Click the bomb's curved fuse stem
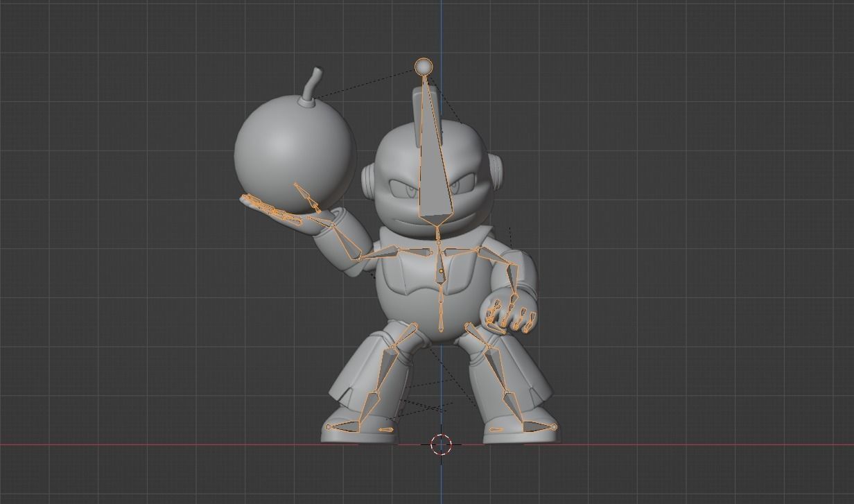Screen dimensions: 854x504 pyautogui.click(x=312, y=82)
